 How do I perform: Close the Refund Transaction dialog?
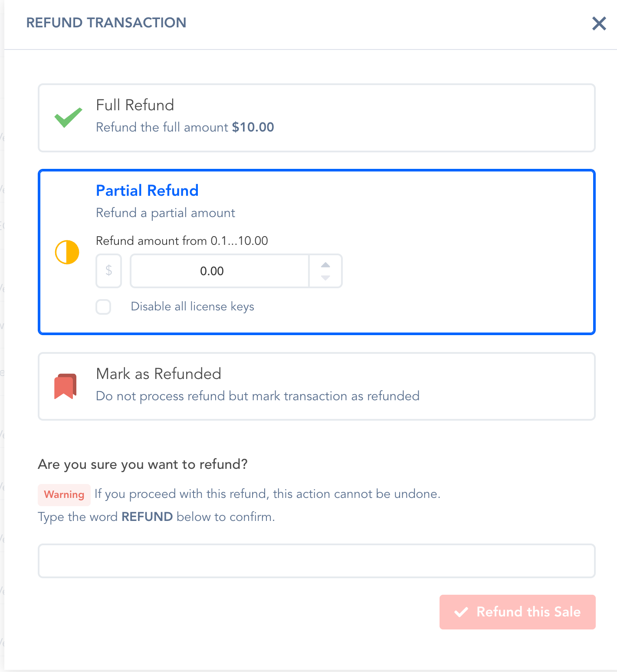pos(599,23)
